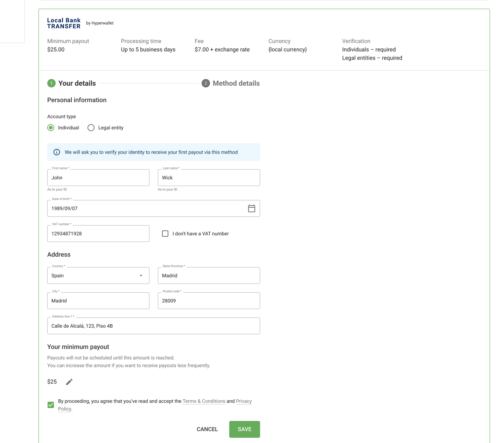
Task: Click the SAVE button
Action: [244, 429]
